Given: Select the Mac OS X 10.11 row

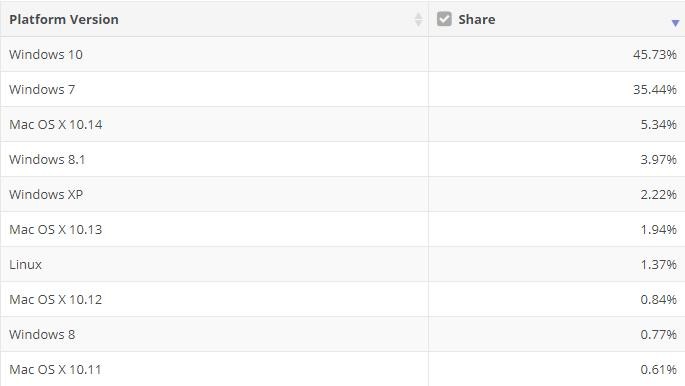Looking at the screenshot, I should point(342,369).
